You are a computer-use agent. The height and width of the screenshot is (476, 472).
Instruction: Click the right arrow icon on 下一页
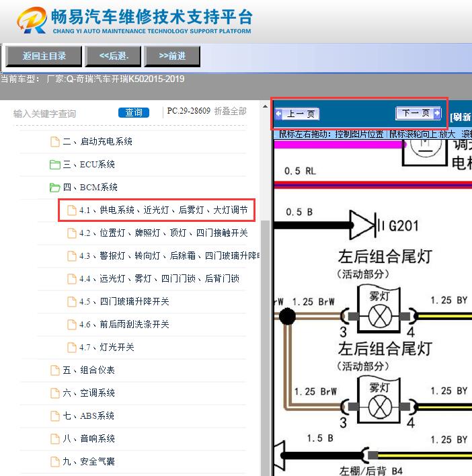click(437, 113)
